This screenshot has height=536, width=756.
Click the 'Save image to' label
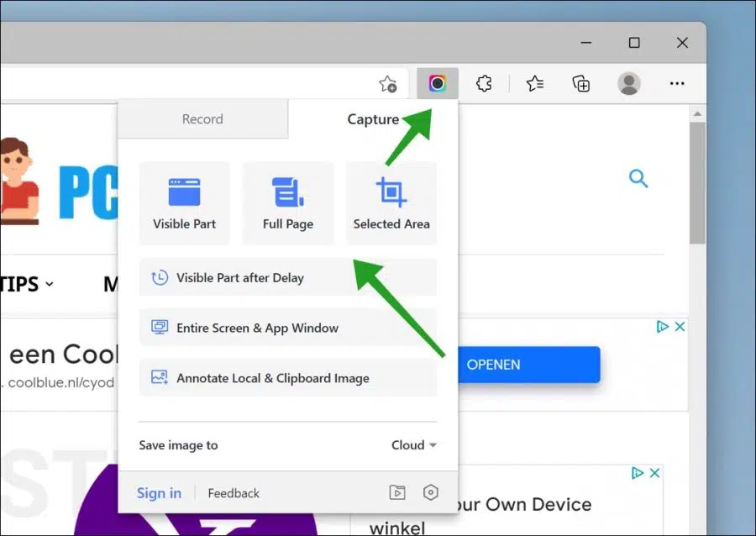pos(178,445)
